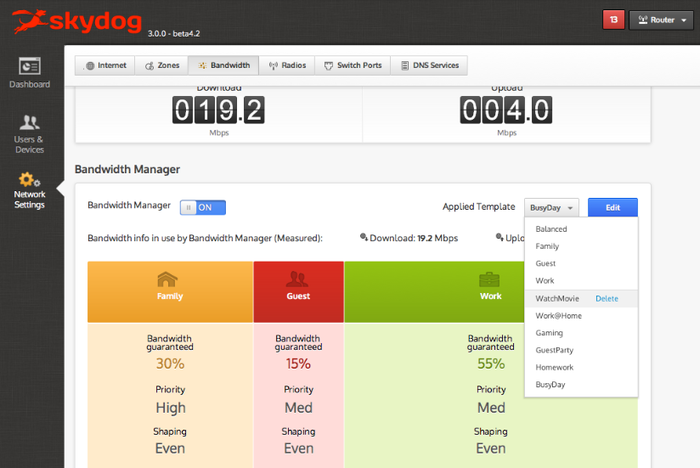Click Work priority Med value
Viewport: 700px width, 468px height.
[491, 408]
